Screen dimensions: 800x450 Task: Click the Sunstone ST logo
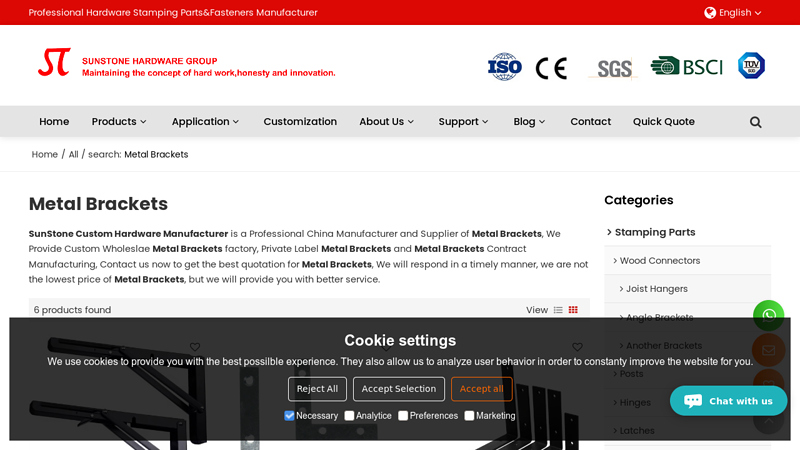pyautogui.click(x=54, y=62)
